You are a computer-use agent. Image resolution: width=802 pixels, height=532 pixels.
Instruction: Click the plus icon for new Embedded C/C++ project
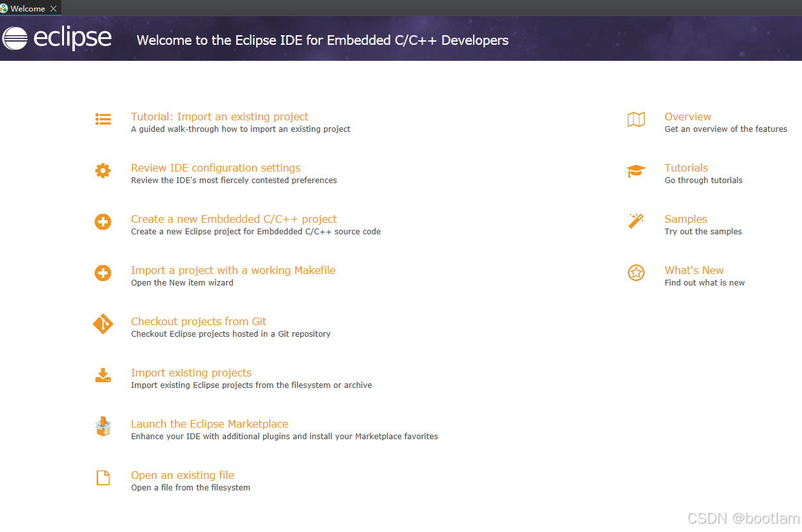click(103, 222)
